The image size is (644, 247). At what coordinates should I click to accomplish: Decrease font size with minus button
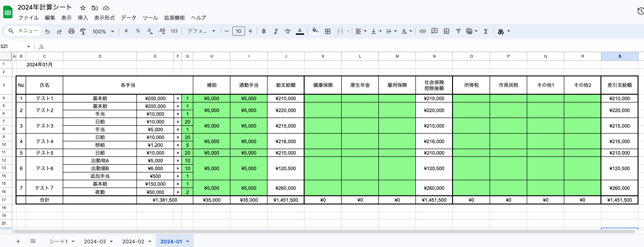227,32
